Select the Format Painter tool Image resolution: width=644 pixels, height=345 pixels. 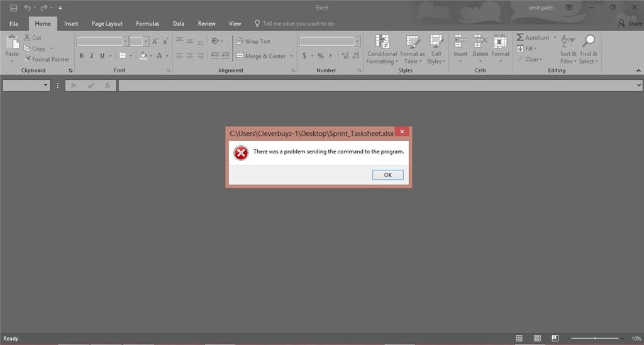point(47,60)
